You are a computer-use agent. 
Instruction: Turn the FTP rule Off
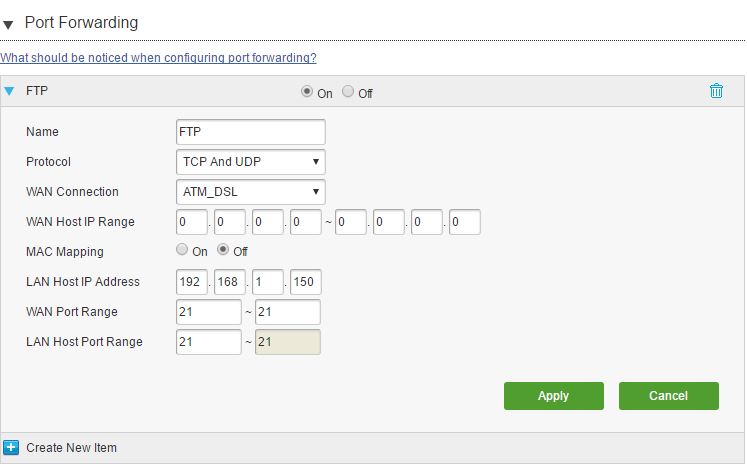click(348, 91)
